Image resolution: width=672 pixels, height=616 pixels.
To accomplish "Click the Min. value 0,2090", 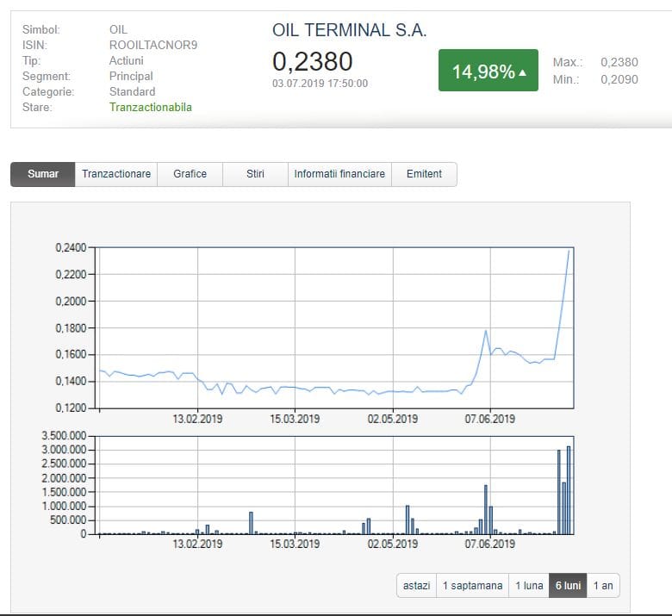I will 619,79.
